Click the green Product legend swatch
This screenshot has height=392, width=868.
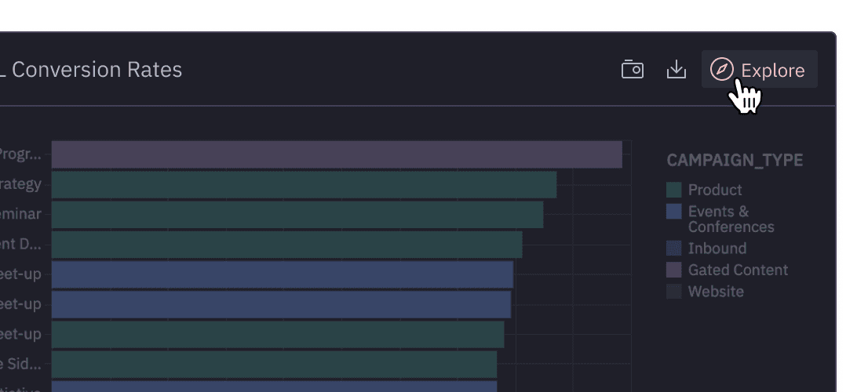point(673,190)
